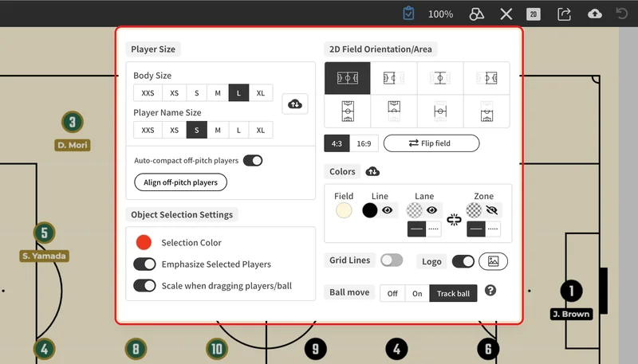Select player 5 S. Yamada
The width and height of the screenshot is (638, 364).
pos(45,233)
